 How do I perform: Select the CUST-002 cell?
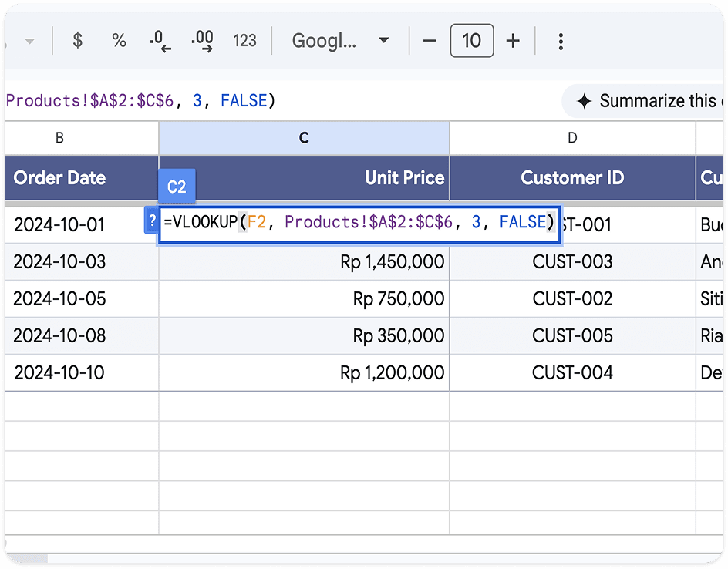point(572,299)
